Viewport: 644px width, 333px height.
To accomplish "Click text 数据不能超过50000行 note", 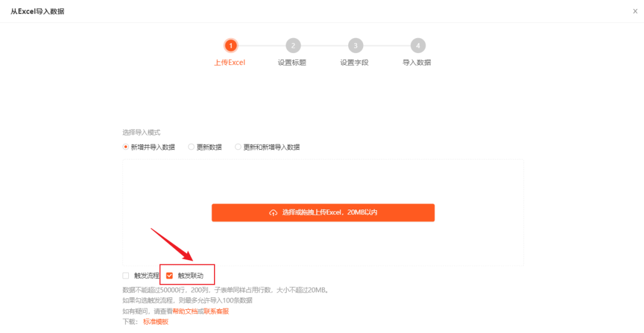I will pos(227,290).
